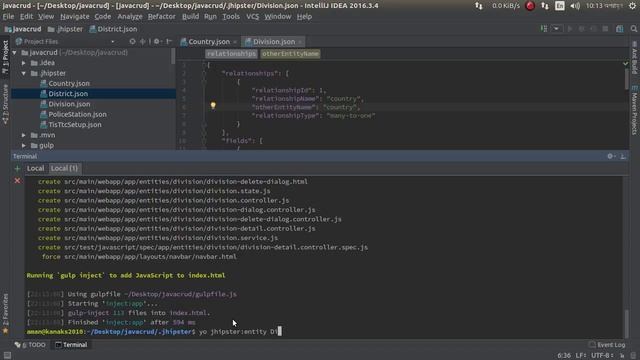
Task: Click District.json in the navigation bar
Action: 113,29
